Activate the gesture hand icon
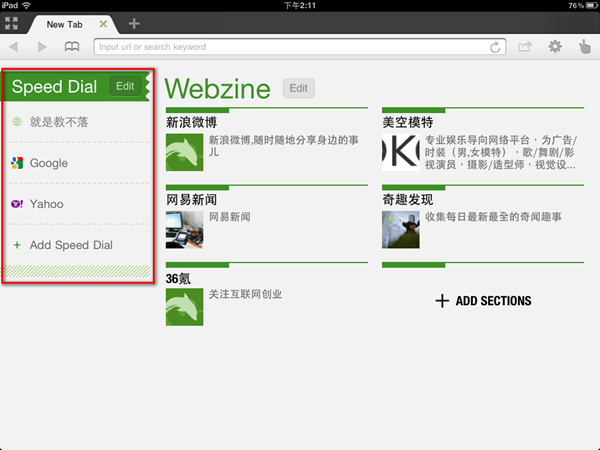The height and width of the screenshot is (450, 600). 584,47
